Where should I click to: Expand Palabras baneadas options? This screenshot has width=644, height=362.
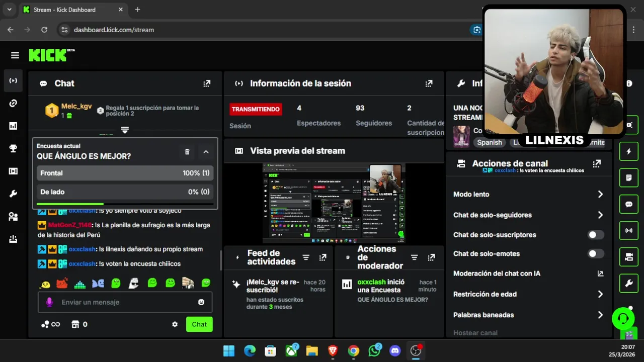pos(600,315)
